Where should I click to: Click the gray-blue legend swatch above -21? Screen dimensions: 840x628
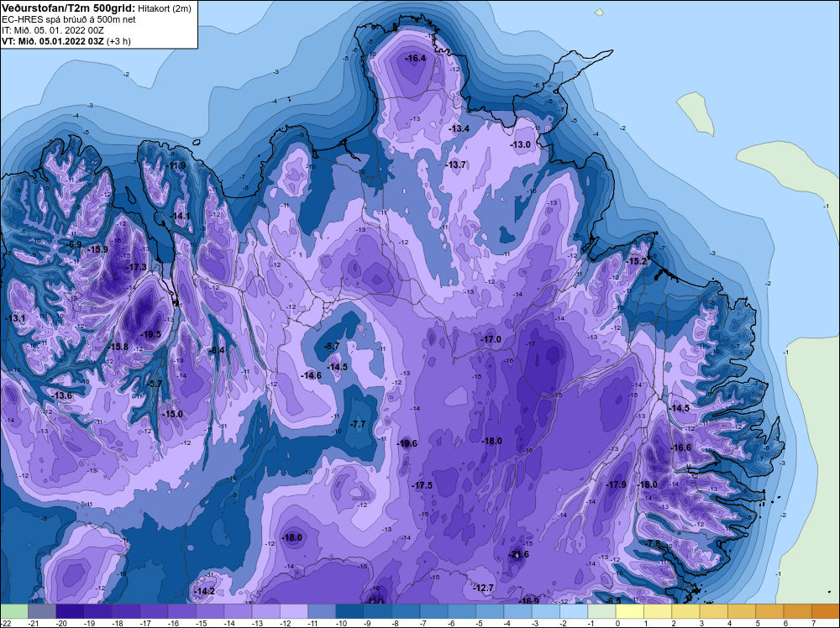[42, 611]
